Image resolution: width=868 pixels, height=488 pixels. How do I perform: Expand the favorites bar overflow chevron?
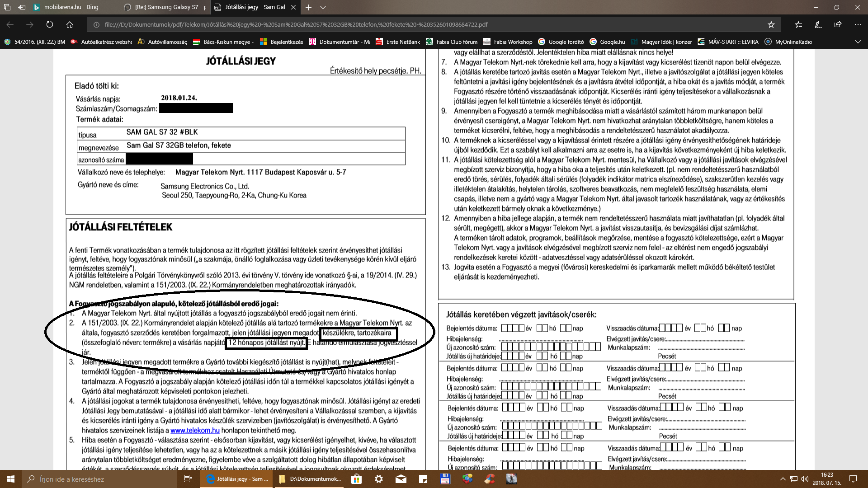pyautogui.click(x=858, y=42)
